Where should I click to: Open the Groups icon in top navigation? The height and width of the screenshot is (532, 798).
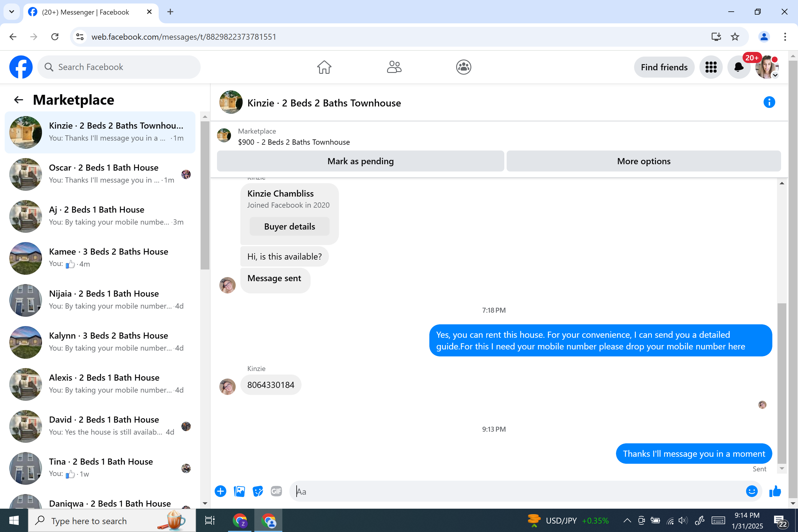[463, 67]
